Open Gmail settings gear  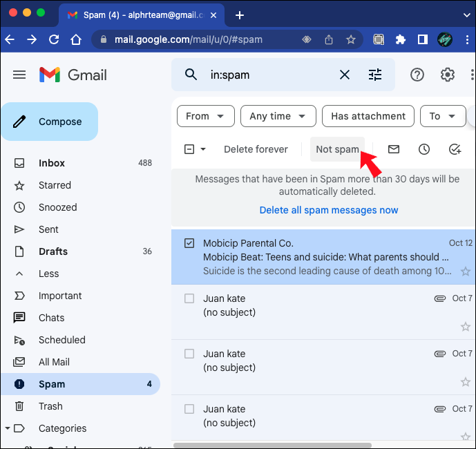point(447,75)
